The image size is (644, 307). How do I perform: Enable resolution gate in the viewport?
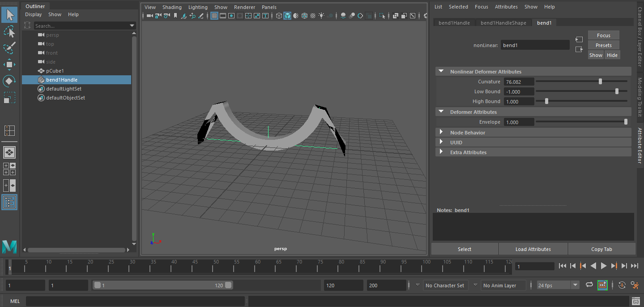click(231, 16)
